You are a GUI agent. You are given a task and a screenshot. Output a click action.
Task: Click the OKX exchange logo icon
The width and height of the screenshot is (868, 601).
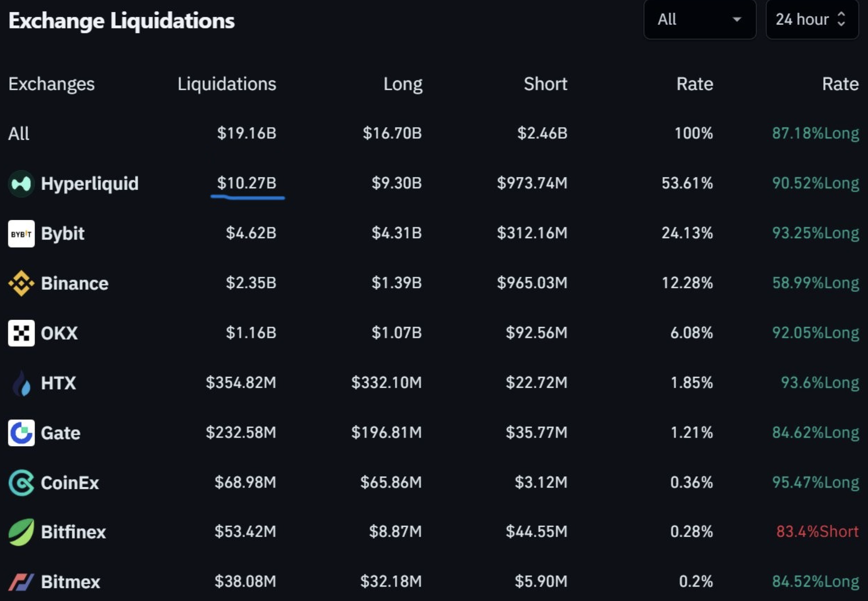21,333
